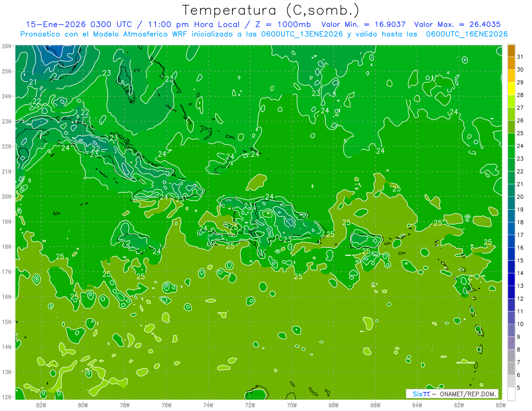Click the legend value 30
The height and width of the screenshot is (411, 532).
tap(520, 70)
